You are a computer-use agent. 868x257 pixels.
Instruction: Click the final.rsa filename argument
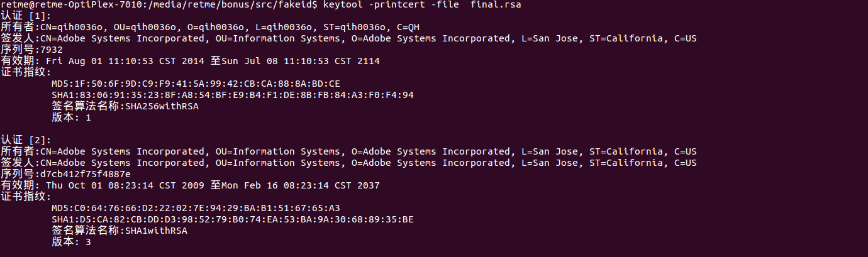(496, 5)
